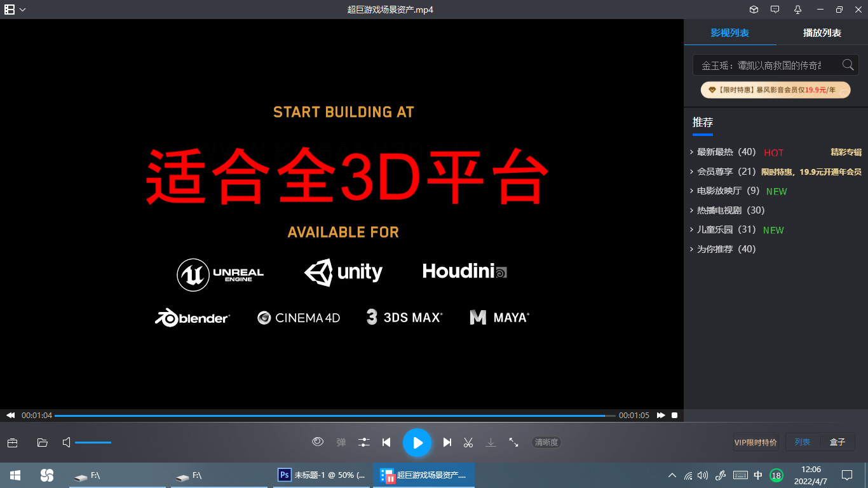Image resolution: width=868 pixels, height=488 pixels.
Task: Toggle danmaku with the 弹 button
Action: [341, 442]
